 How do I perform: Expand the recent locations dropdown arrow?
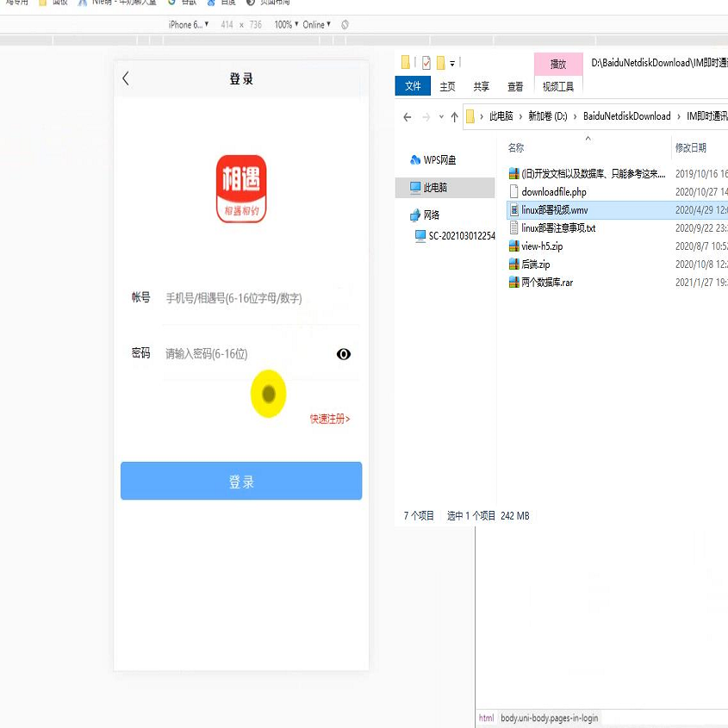tap(441, 117)
